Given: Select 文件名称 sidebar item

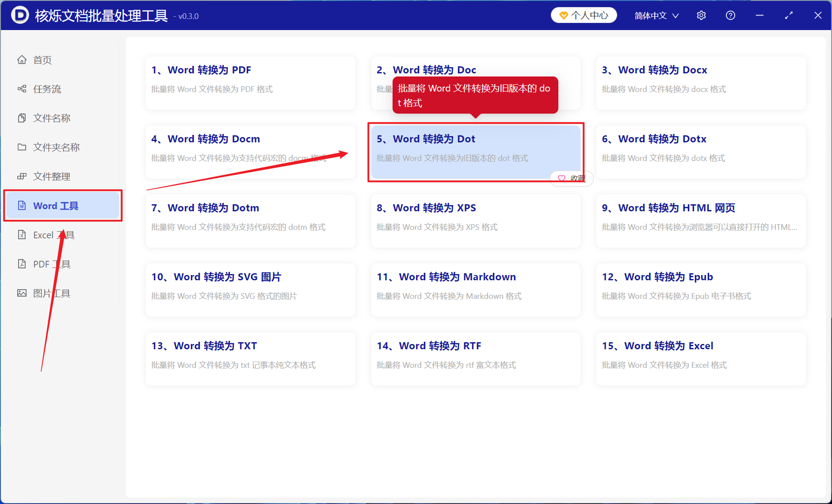Looking at the screenshot, I should pos(62,118).
